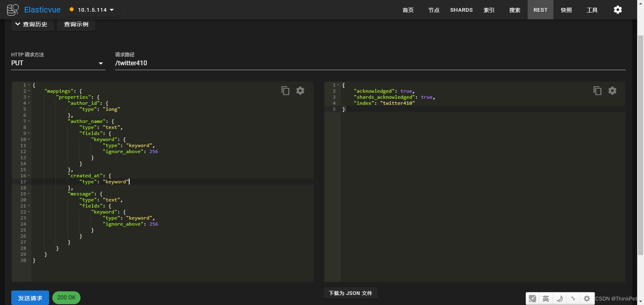Click the Elasticvue title link
The width and height of the screenshot is (644, 305).
tap(42, 10)
